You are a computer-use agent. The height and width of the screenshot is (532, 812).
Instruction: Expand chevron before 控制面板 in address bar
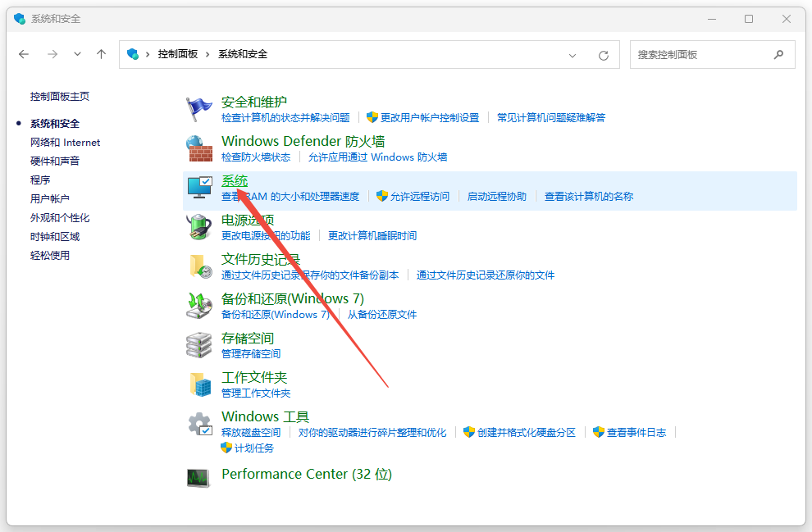click(148, 54)
